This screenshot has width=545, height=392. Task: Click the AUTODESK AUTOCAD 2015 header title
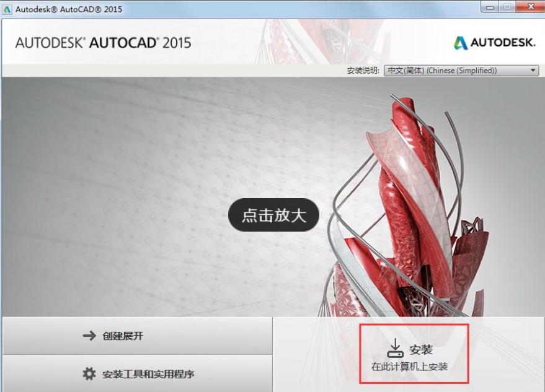(x=103, y=43)
